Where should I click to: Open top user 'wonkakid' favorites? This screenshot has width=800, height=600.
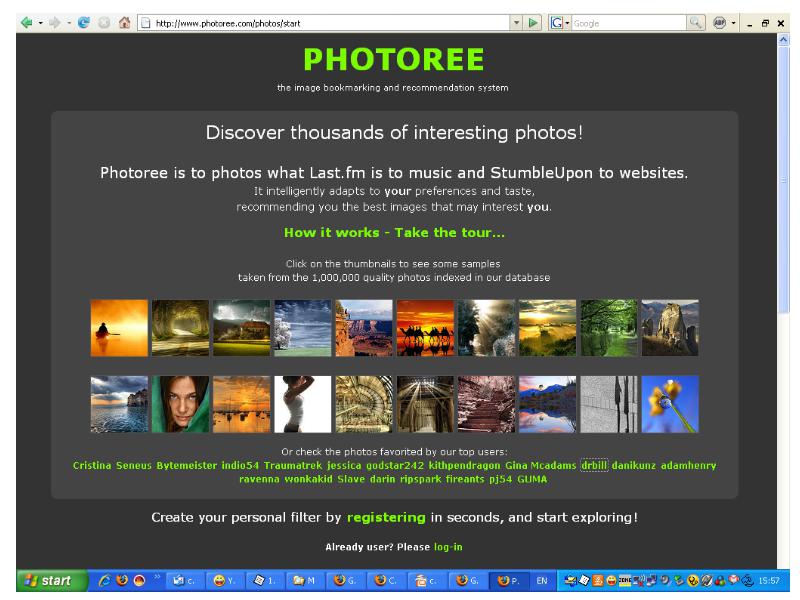pos(308,479)
